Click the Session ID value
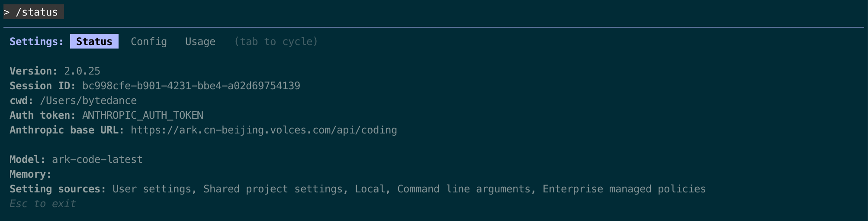Screen dimensions: 868x221 pos(191,86)
